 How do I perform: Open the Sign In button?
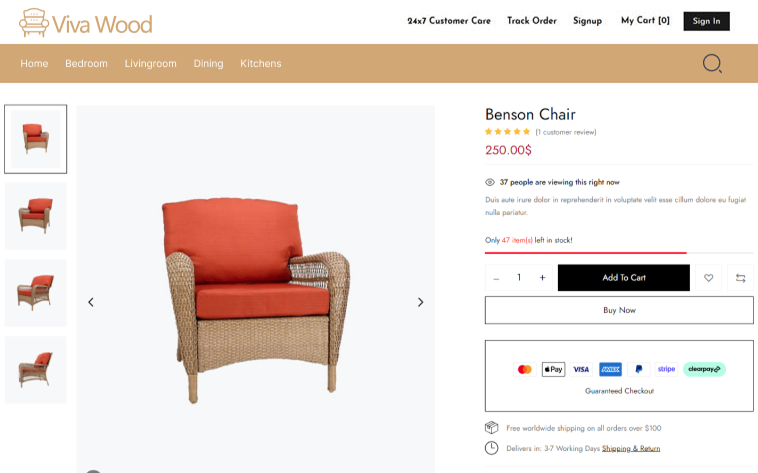click(706, 21)
